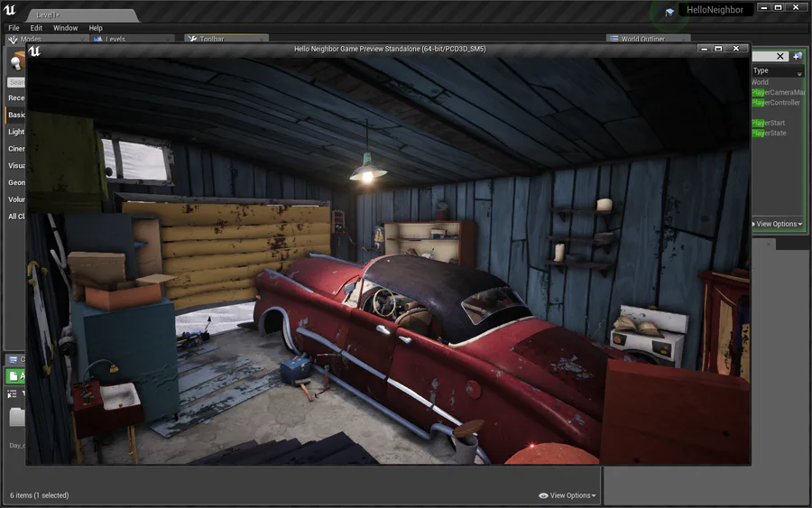Click the '6 items (1 selected)' status text
Viewport: 812px width, 508px height.
click(x=40, y=495)
